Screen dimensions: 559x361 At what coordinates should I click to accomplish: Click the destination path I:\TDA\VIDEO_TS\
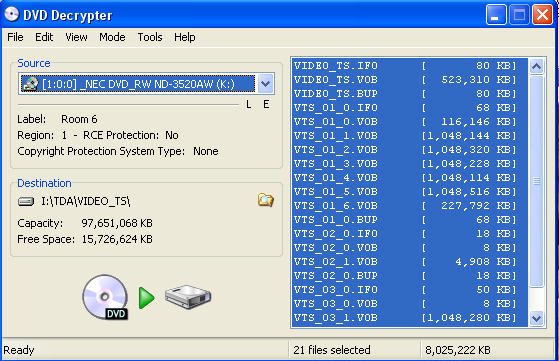pos(86,201)
